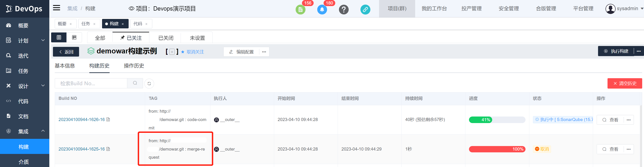
Task: Click the question mark help icon
Action: (344, 9)
